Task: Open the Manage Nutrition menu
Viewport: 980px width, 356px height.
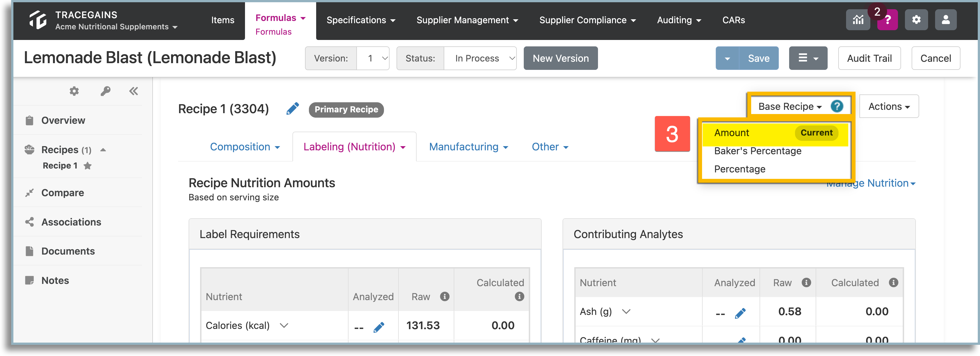Action: [871, 183]
